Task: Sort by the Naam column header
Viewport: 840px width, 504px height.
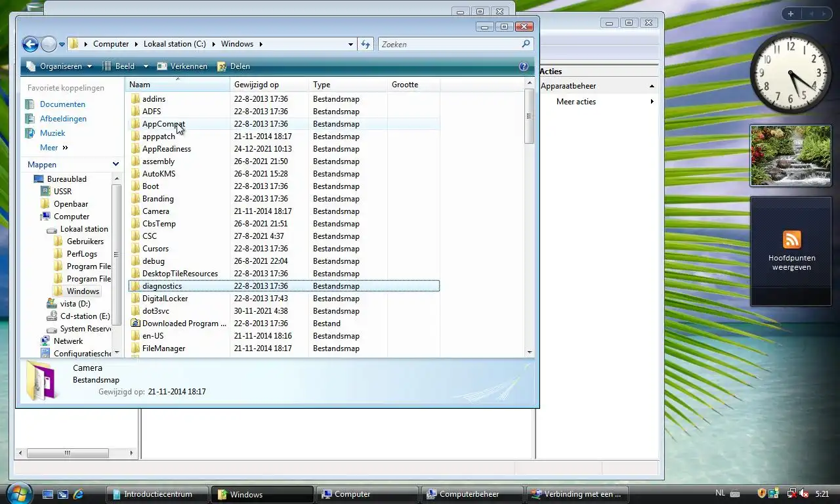Action: pyautogui.click(x=177, y=85)
